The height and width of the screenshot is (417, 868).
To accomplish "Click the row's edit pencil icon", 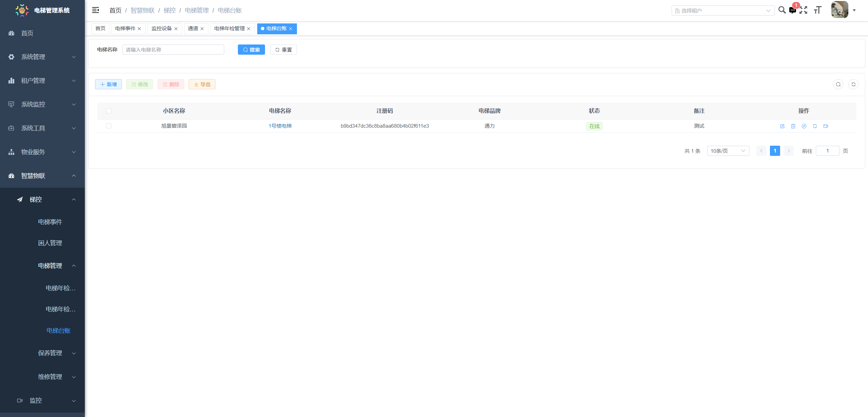I will (x=782, y=126).
